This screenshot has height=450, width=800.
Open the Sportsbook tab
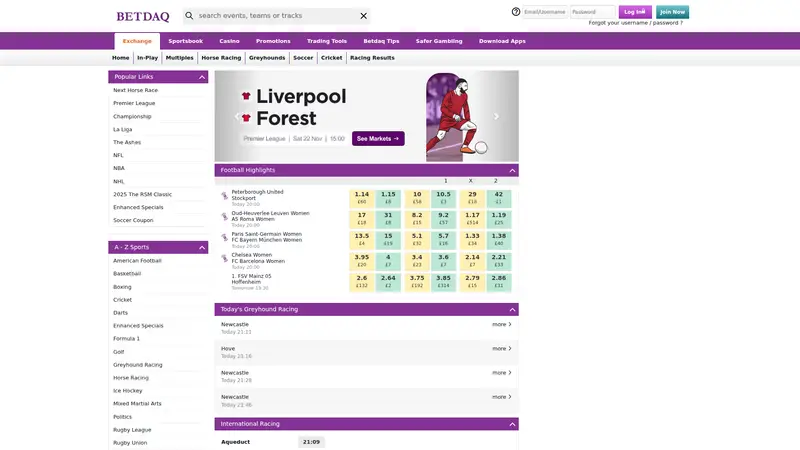click(x=186, y=41)
